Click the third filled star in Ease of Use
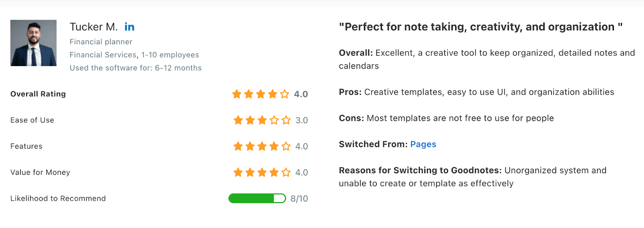This screenshot has height=228, width=644. [262, 120]
